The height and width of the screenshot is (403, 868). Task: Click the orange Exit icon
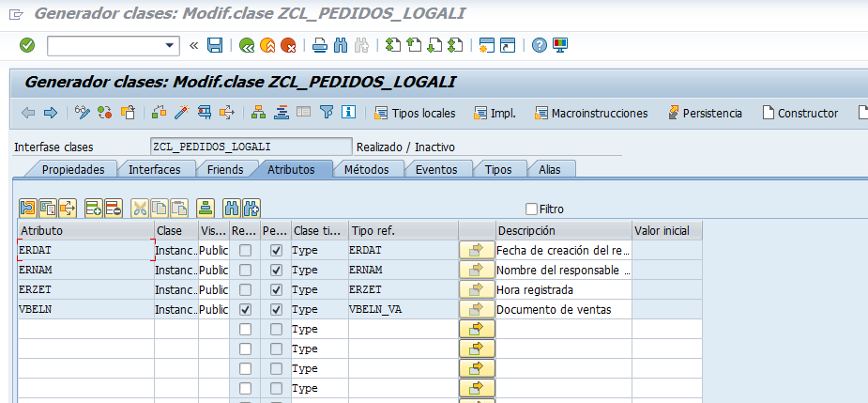267,45
